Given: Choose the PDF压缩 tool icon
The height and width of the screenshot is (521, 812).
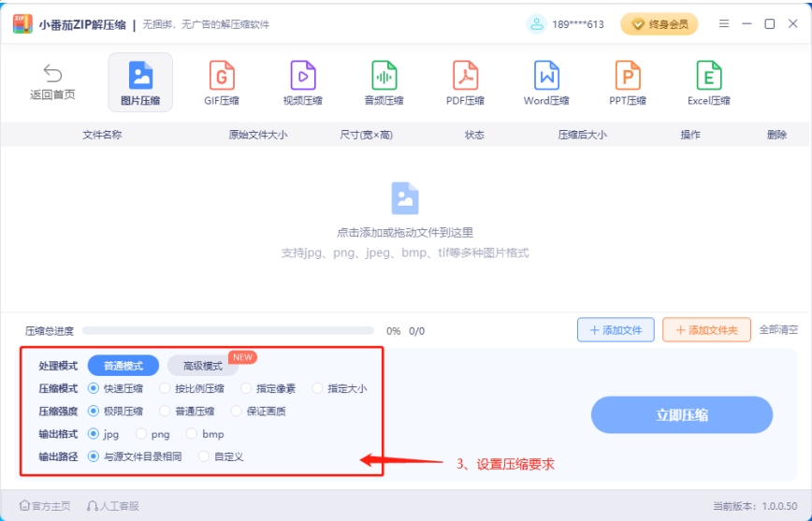Looking at the screenshot, I should (x=465, y=76).
